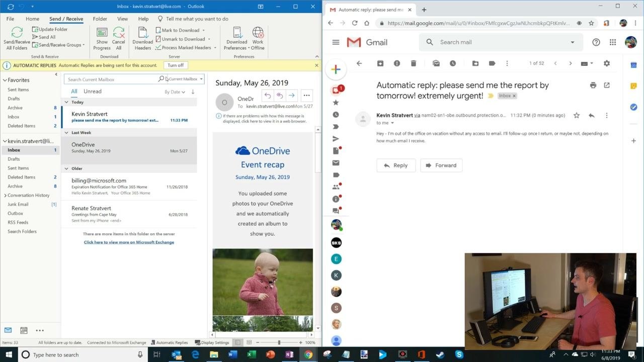Open more actions in Outlook reading pane
The width and height of the screenshot is (644, 362).
click(x=306, y=96)
